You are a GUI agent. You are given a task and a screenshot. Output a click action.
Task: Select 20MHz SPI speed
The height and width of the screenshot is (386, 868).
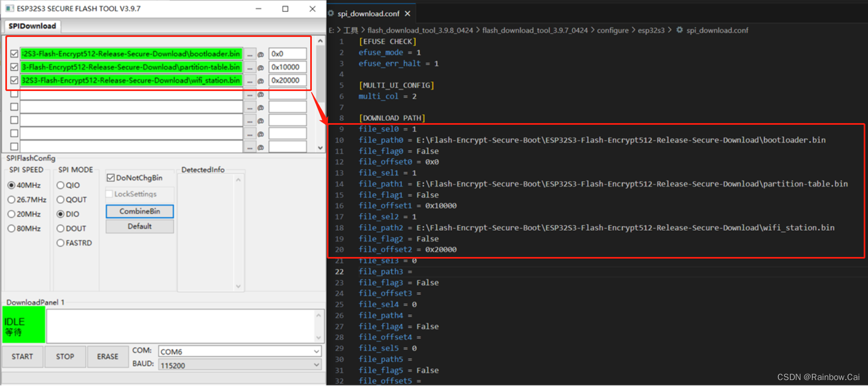(x=11, y=214)
